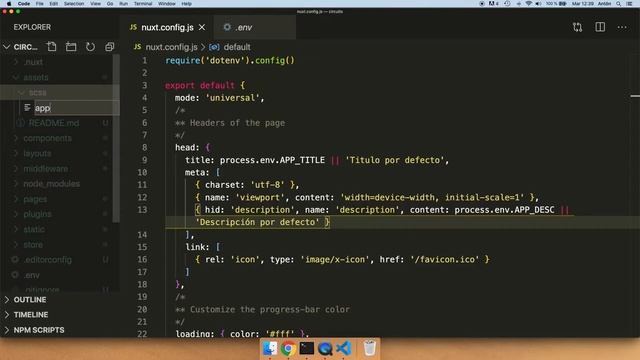Expand the static folder
The image size is (640, 360).
coord(16,229)
